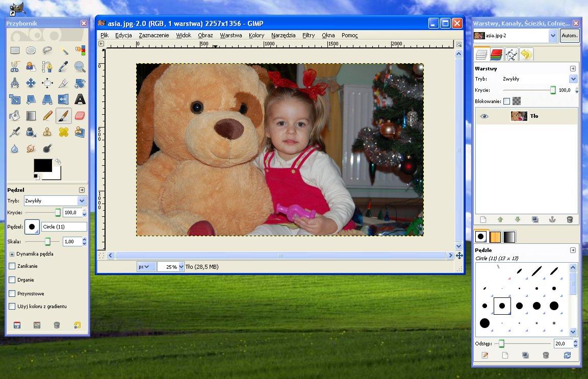
Task: Select the Free Select lasso tool
Action: [x=47, y=50]
